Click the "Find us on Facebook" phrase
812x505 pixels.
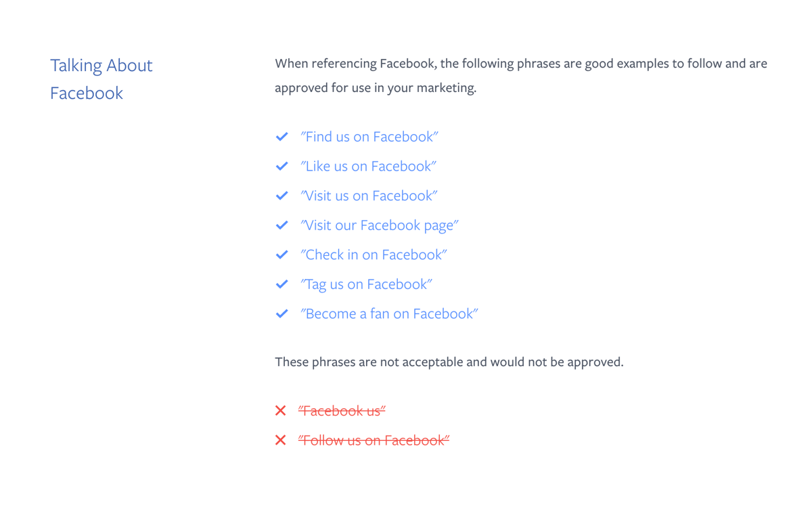pos(369,137)
